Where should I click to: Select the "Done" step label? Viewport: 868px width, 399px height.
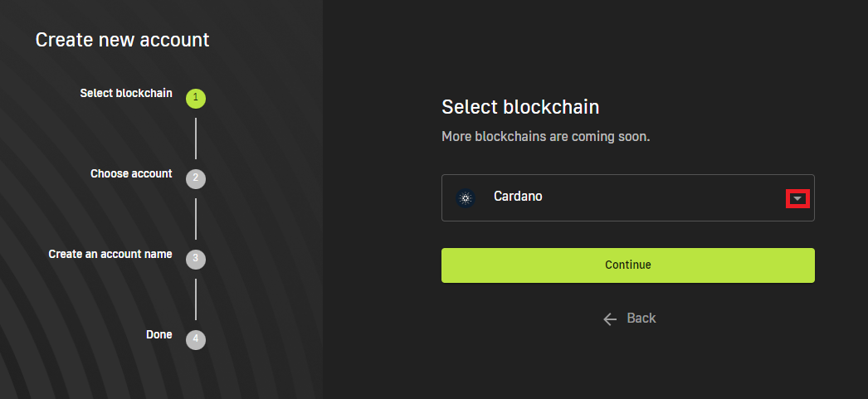[159, 334]
